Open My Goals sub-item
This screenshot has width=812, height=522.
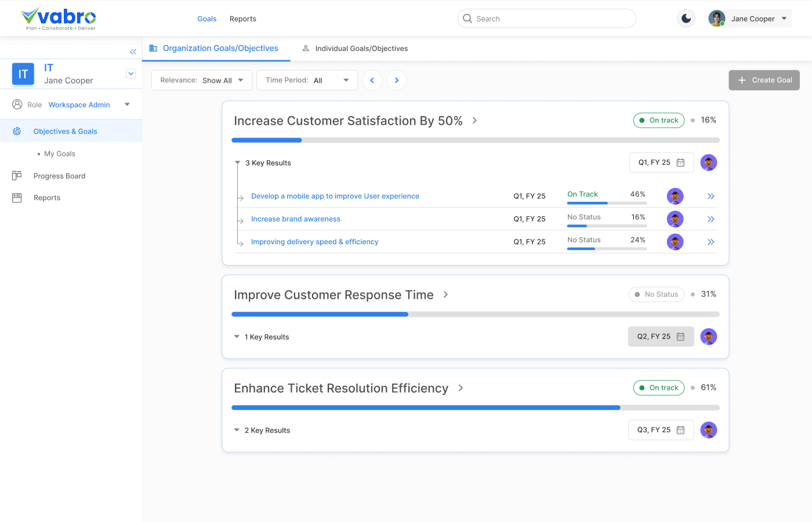[x=60, y=154]
